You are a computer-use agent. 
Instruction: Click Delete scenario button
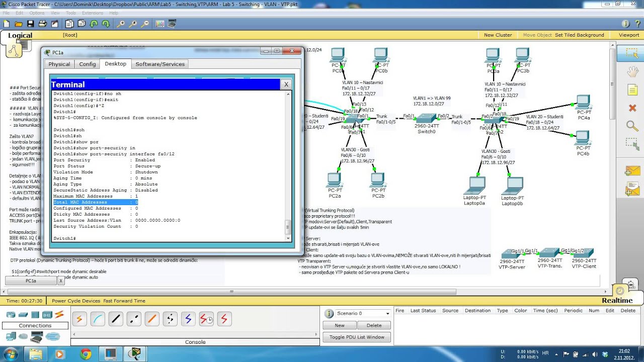374,325
